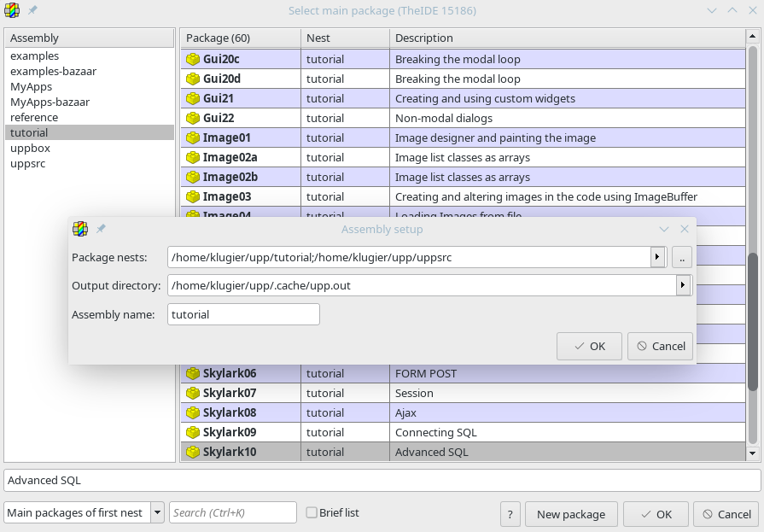Click the Gui20c package brick icon
Screen dimensions: 764x532
[x=193, y=59]
